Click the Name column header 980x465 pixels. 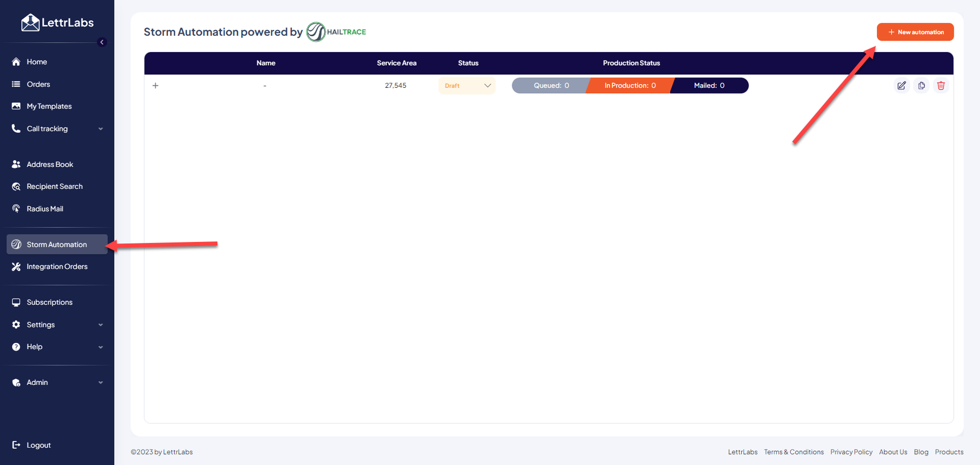(266, 63)
